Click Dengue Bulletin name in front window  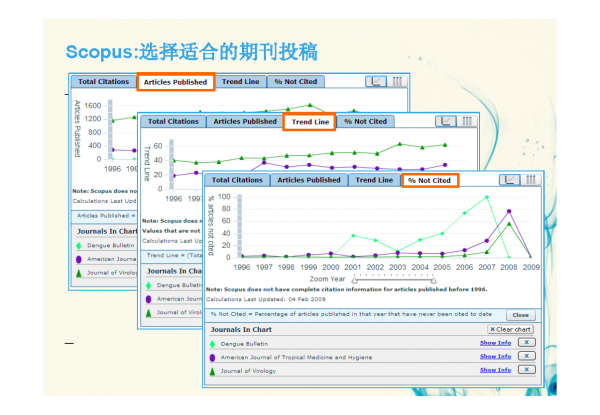pyautogui.click(x=244, y=344)
